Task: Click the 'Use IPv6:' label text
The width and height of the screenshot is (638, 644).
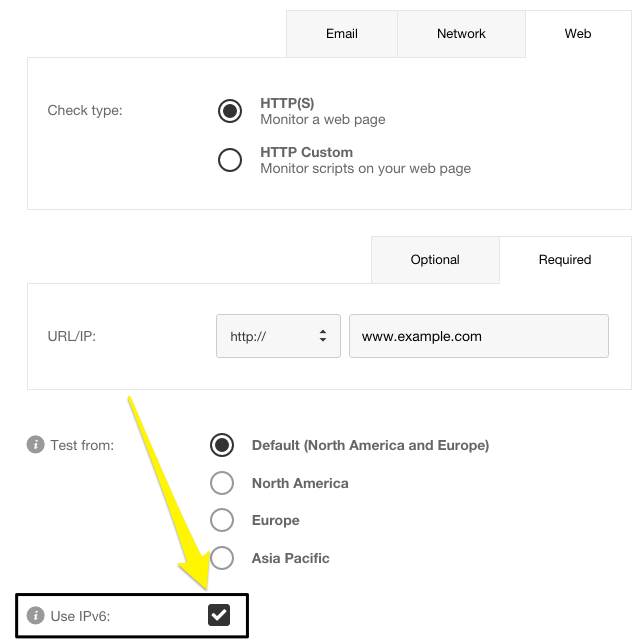Action: click(80, 616)
